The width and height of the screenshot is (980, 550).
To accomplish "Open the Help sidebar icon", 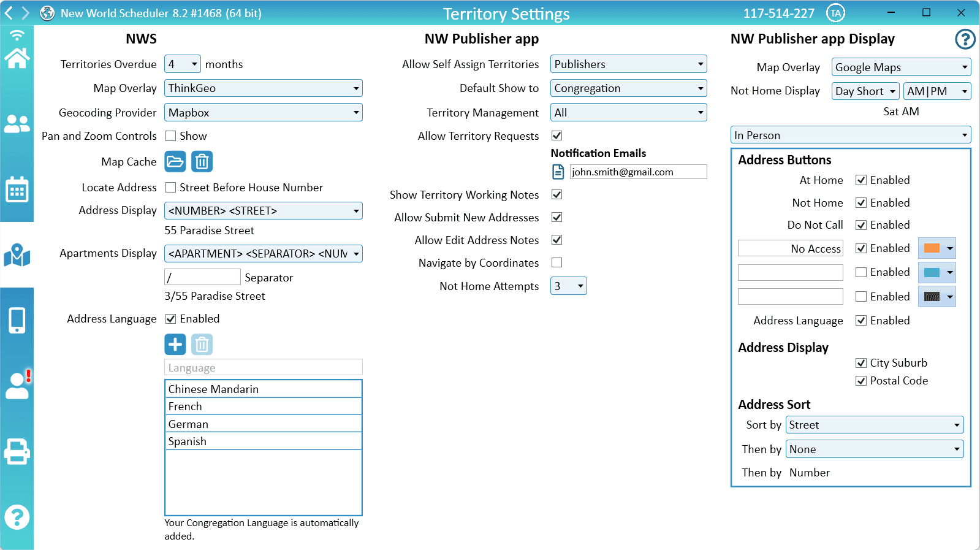I will click(17, 517).
